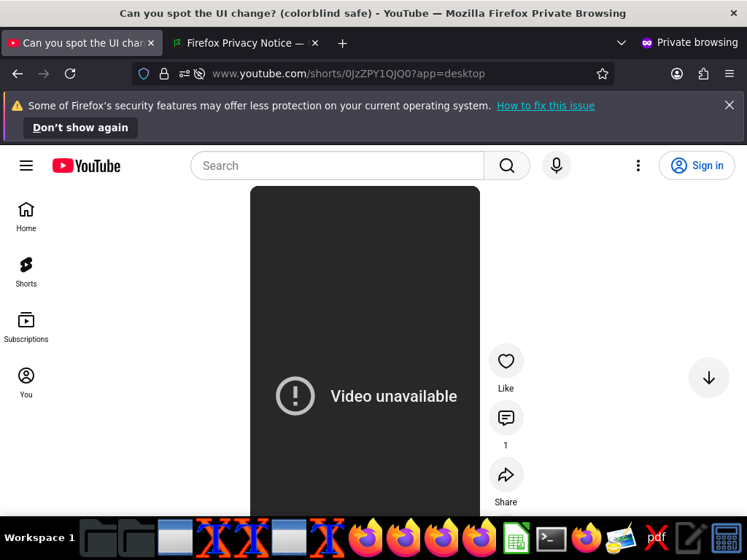Switch to the Firefox Privacy Notice tab

[x=245, y=43]
